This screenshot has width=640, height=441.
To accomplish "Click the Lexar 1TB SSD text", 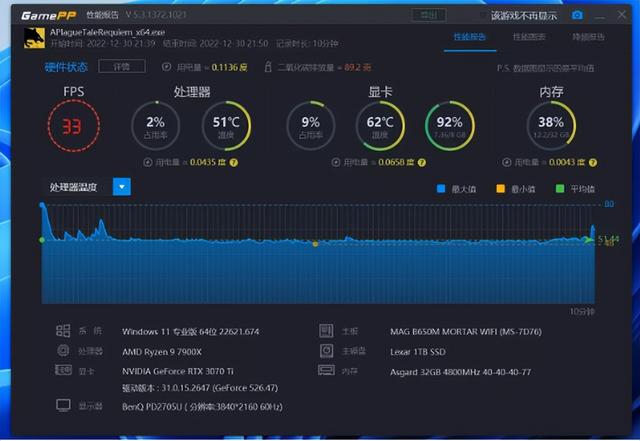I will tap(418, 352).
